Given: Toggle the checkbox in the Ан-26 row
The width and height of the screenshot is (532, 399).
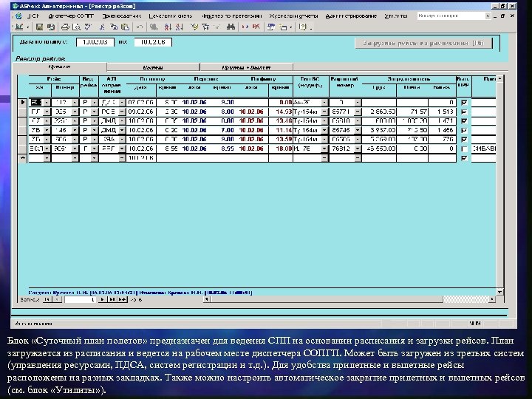Looking at the screenshot, I should tap(464, 103).
